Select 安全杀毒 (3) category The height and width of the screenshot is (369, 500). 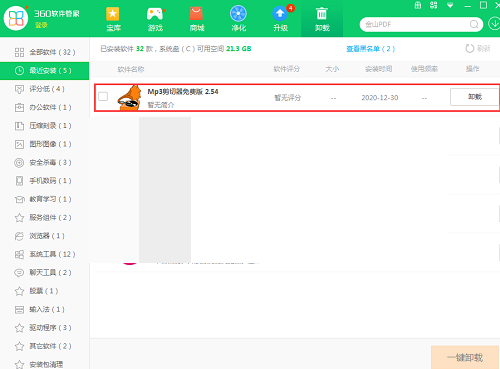[44, 162]
